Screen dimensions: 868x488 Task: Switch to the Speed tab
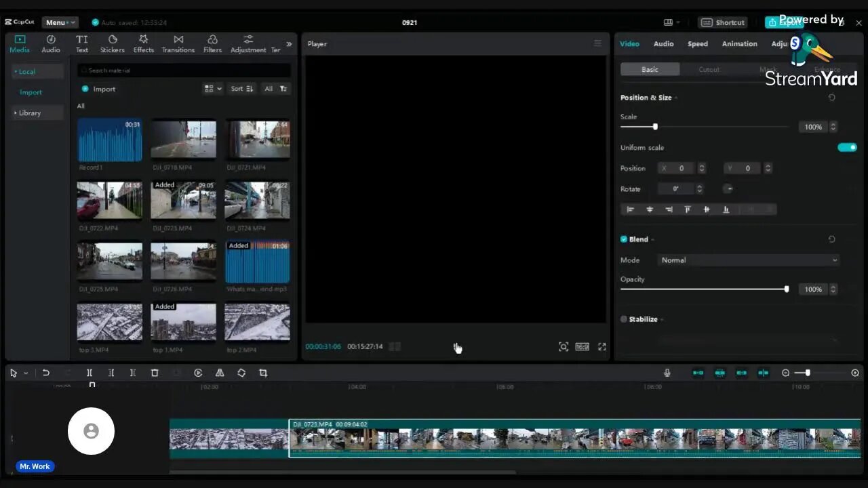pos(698,44)
